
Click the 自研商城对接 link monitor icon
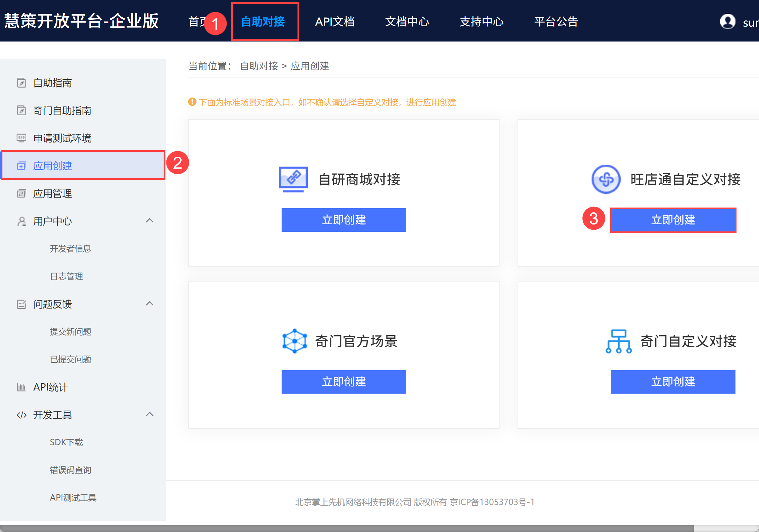point(293,179)
